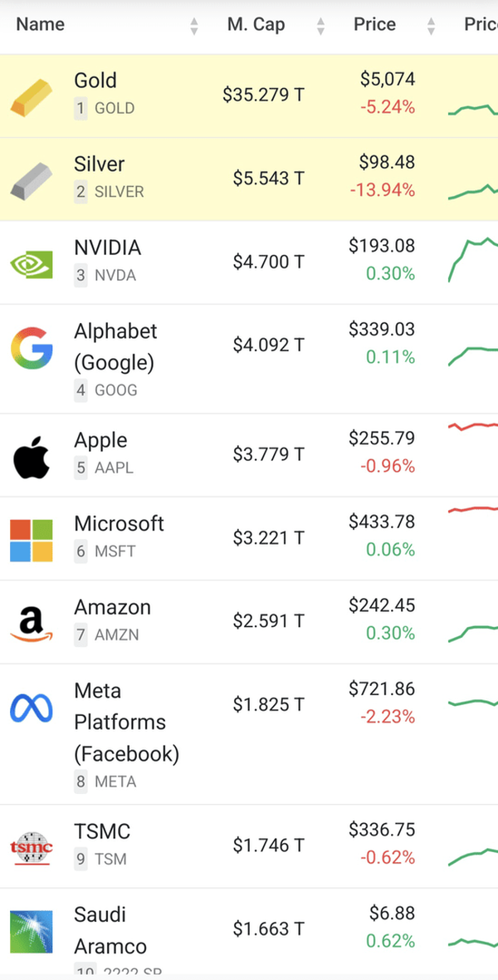Click the M. Cap column header

(x=256, y=25)
